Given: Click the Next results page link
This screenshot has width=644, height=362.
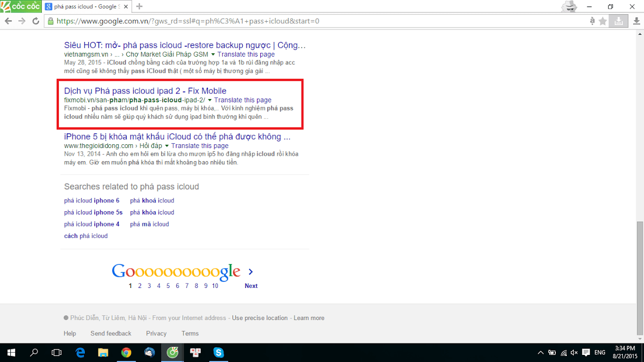Looking at the screenshot, I should (251, 286).
